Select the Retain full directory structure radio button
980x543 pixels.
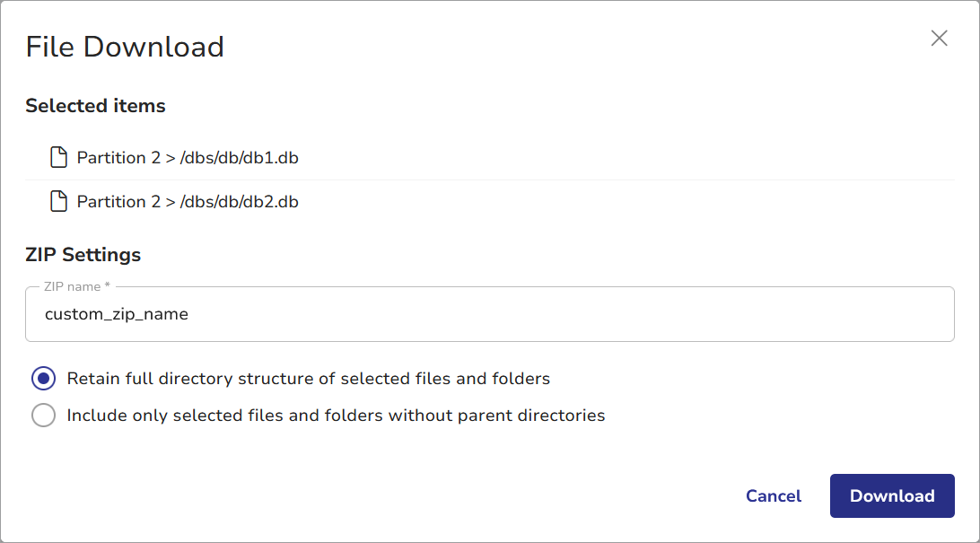point(43,379)
